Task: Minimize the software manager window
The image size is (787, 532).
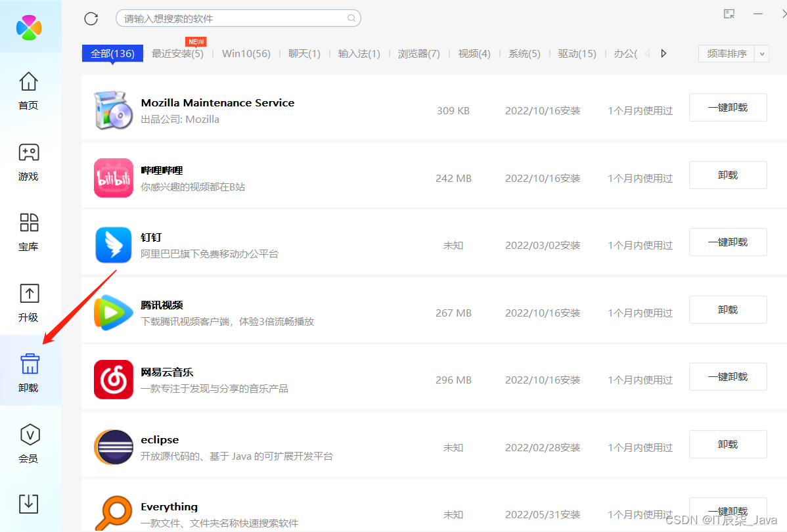Action: pyautogui.click(x=758, y=14)
